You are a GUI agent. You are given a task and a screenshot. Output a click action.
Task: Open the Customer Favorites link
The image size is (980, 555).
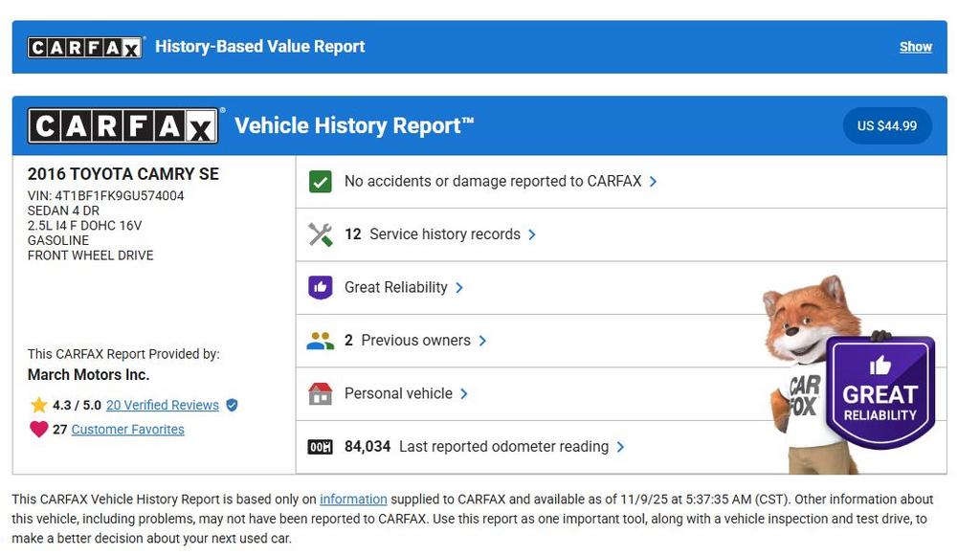127,430
